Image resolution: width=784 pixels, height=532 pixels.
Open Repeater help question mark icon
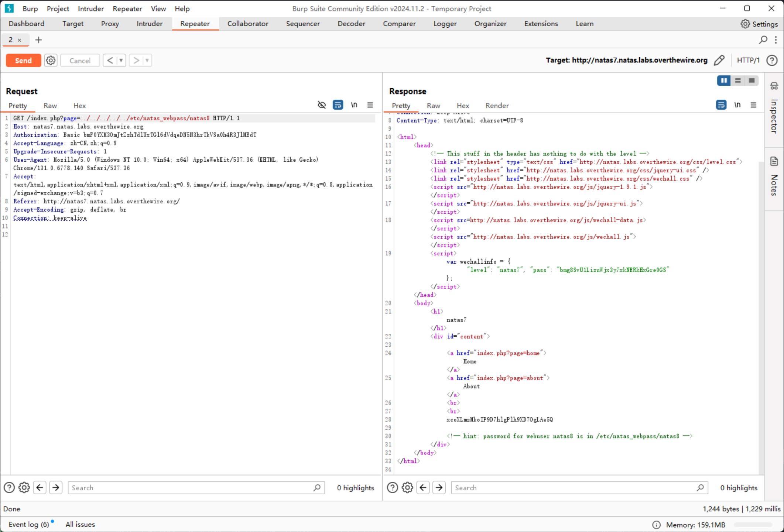click(772, 60)
